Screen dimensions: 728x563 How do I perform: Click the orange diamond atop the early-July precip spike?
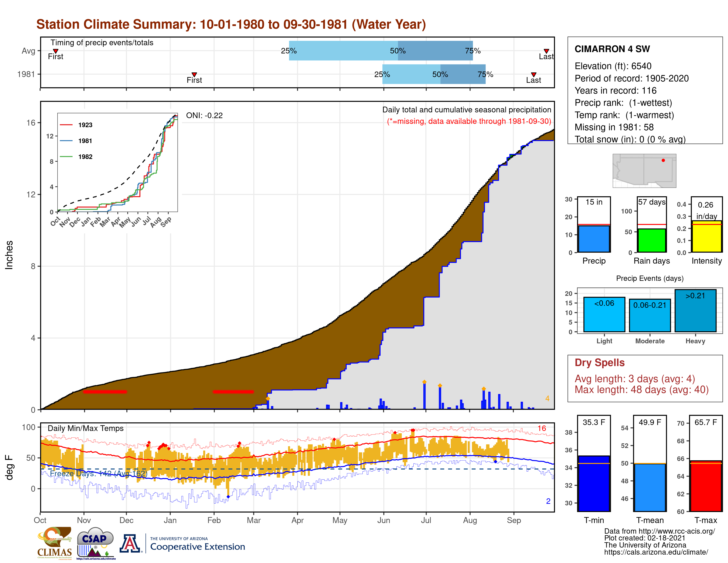[424, 382]
